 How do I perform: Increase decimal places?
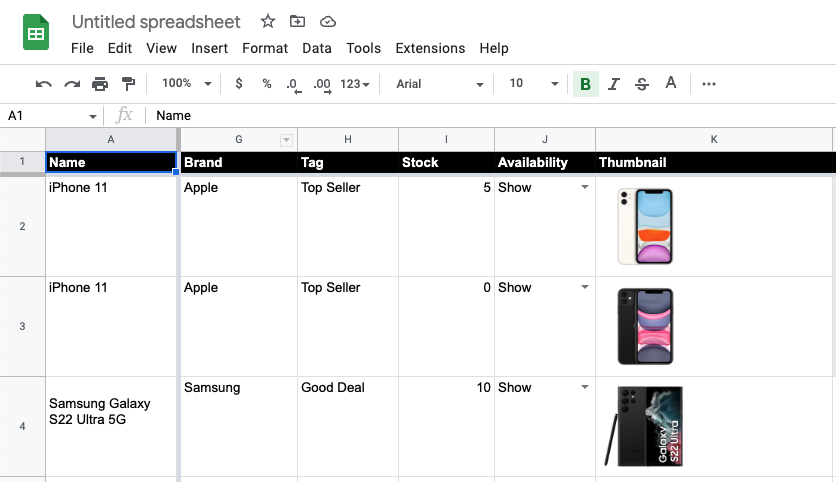322,85
